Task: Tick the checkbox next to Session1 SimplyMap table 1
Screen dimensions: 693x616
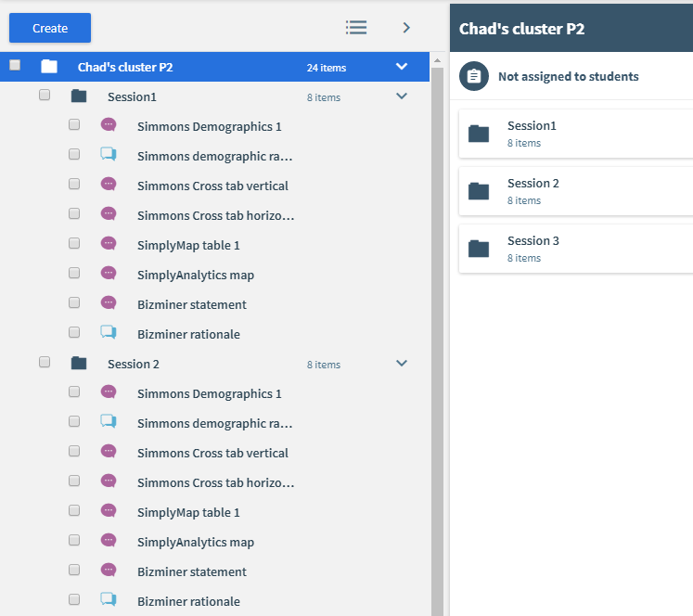Action: pyautogui.click(x=74, y=243)
